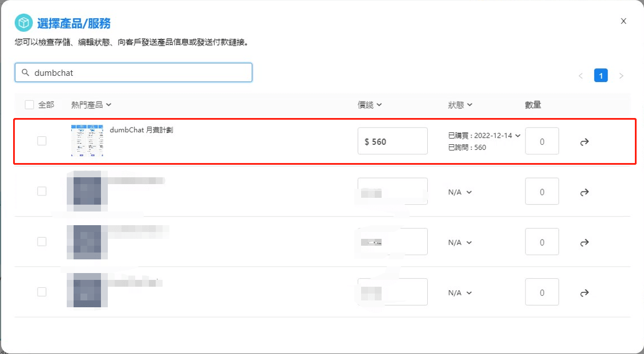Click the quantity field in second row

[542, 191]
